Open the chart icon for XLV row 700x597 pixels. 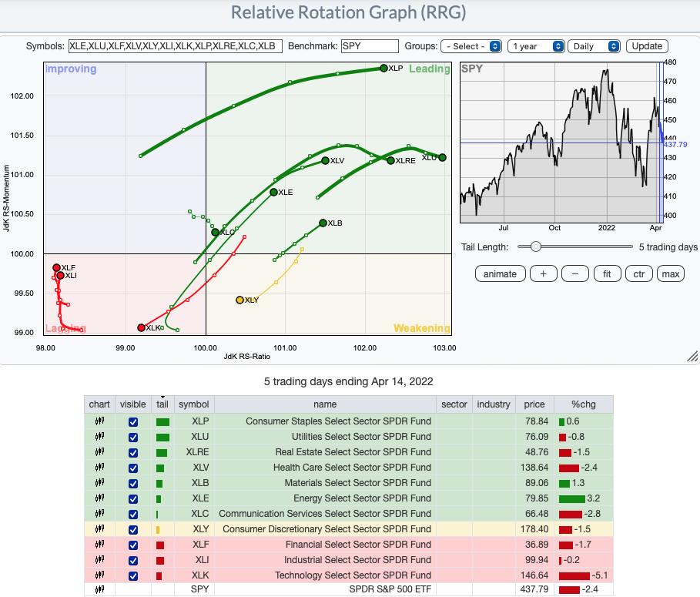(99, 468)
